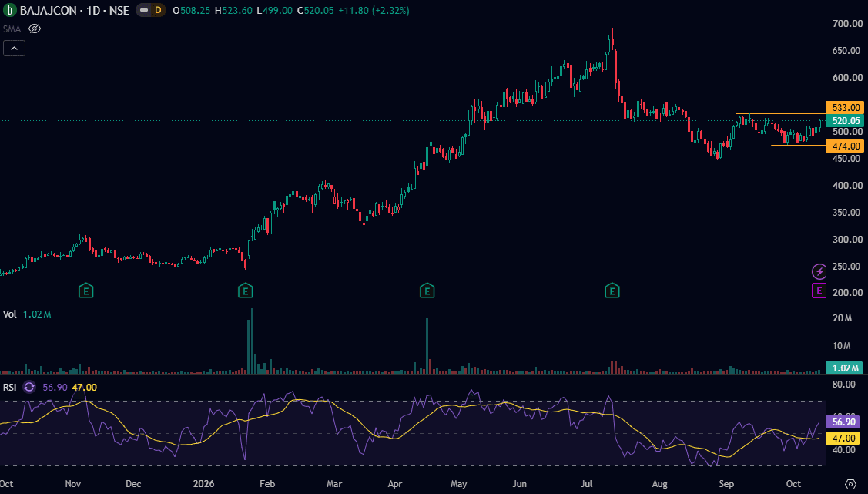The width and height of the screenshot is (868, 494).
Task: Click the legend RSI MA value 47.00
Action: coord(84,387)
